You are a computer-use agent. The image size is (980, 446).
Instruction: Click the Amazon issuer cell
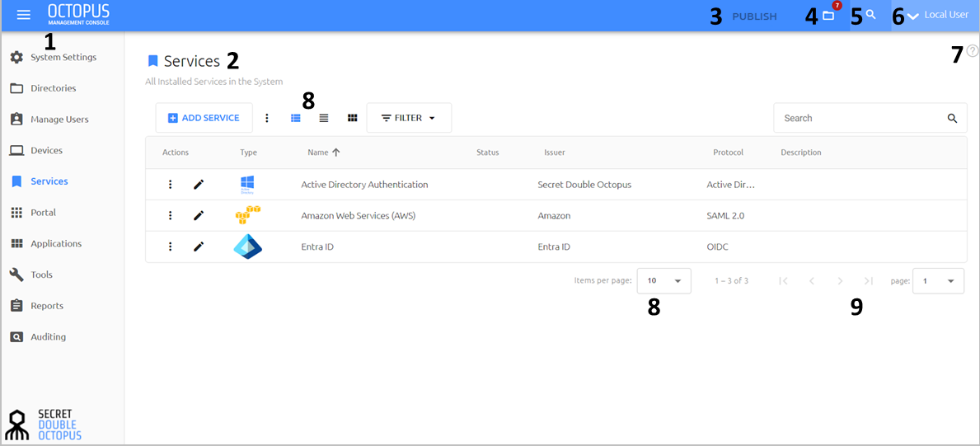(554, 215)
